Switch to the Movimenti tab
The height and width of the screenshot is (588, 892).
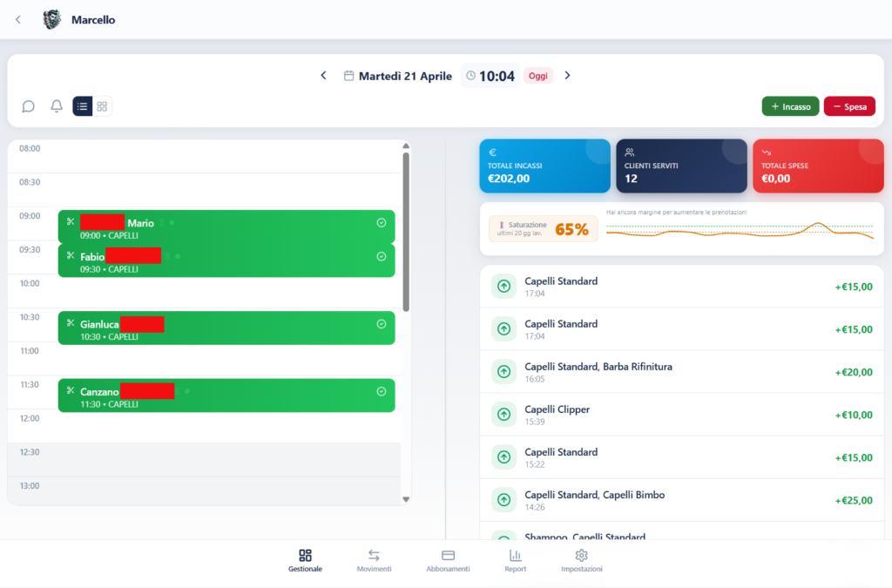(x=374, y=560)
